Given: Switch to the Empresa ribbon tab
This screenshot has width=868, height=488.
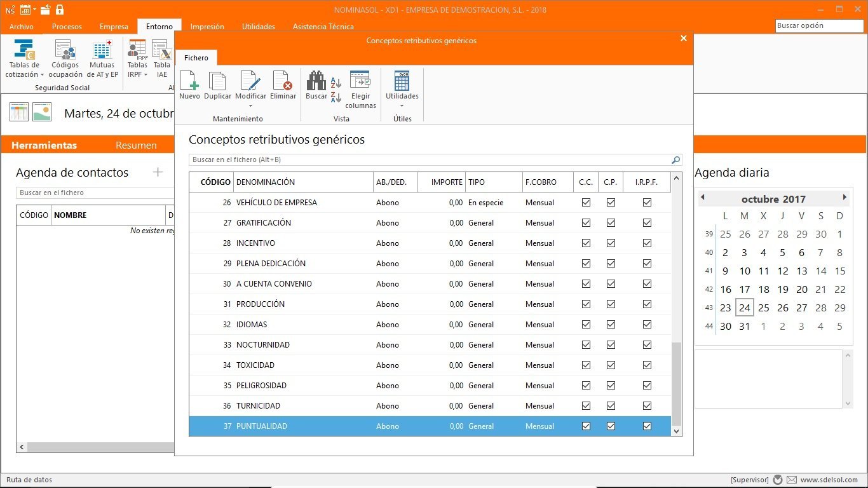Looking at the screenshot, I should [x=114, y=27].
